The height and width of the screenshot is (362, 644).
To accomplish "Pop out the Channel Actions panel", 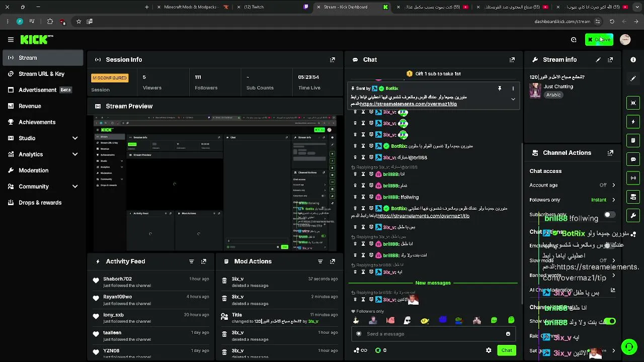I will pyautogui.click(x=610, y=153).
